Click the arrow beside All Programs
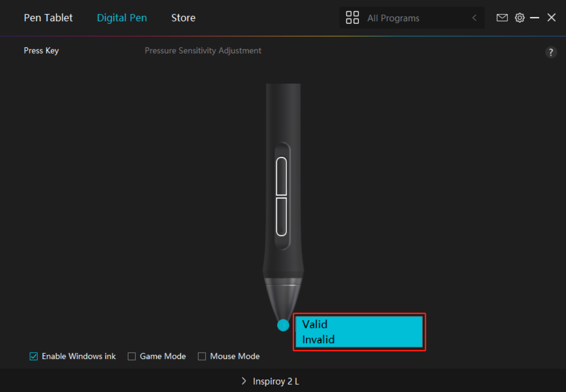The width and height of the screenshot is (566, 392). [474, 18]
